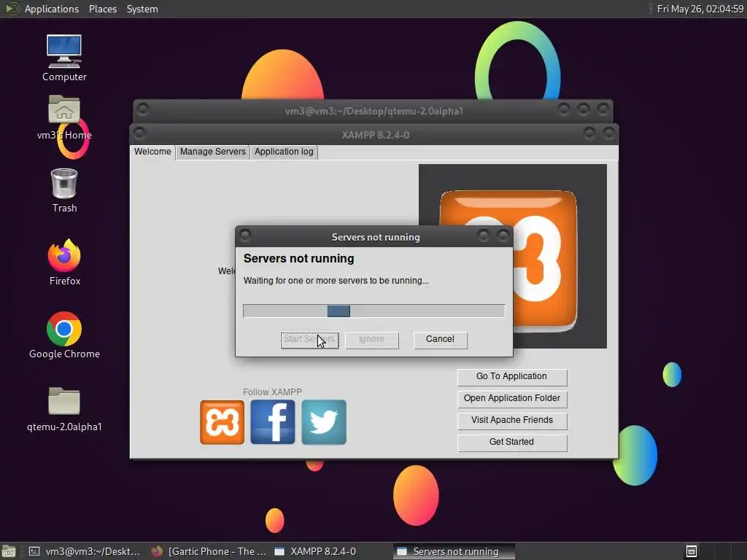Click the Visit Apache Friends button
The height and width of the screenshot is (560, 747).
[x=512, y=421]
